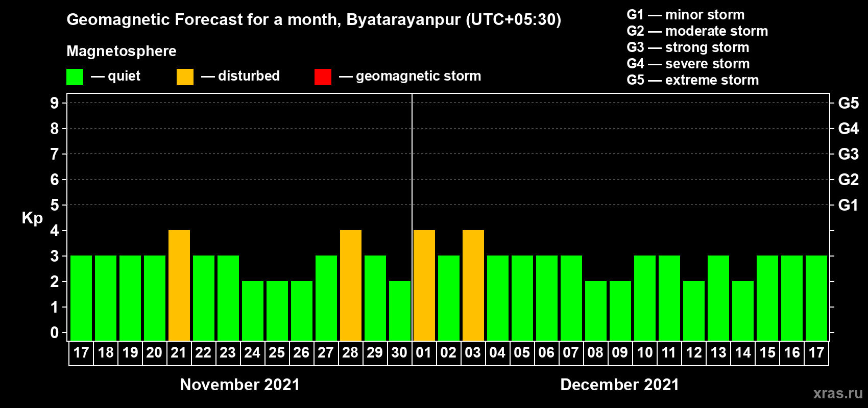
Task: Select the yellow bar above date 01
Action: click(424, 285)
